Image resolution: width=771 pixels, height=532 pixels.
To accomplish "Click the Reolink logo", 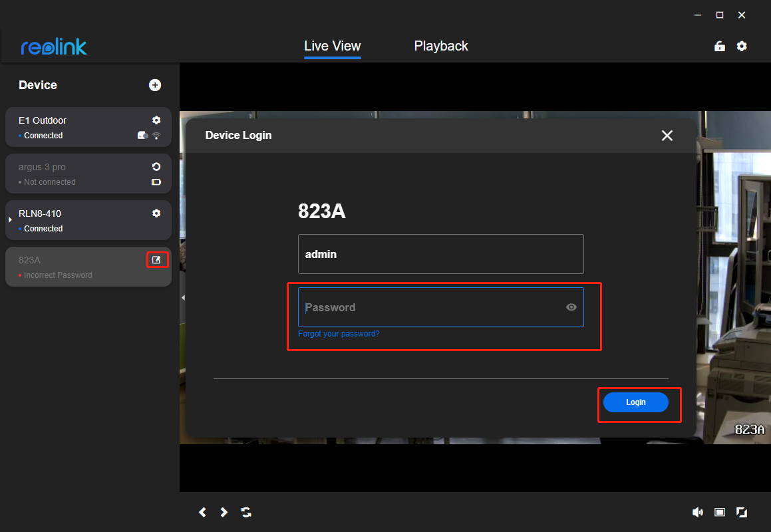I will (x=54, y=47).
